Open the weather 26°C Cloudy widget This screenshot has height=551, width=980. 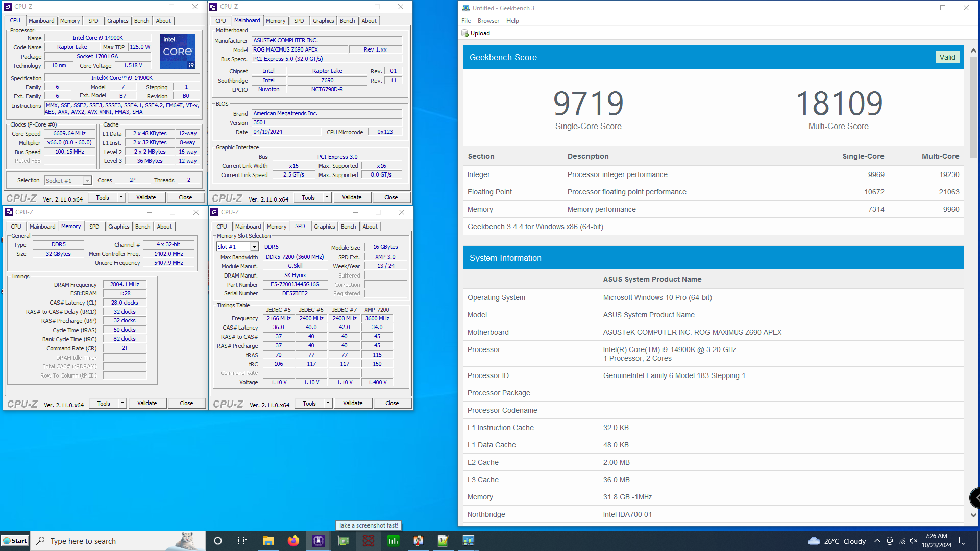click(837, 541)
